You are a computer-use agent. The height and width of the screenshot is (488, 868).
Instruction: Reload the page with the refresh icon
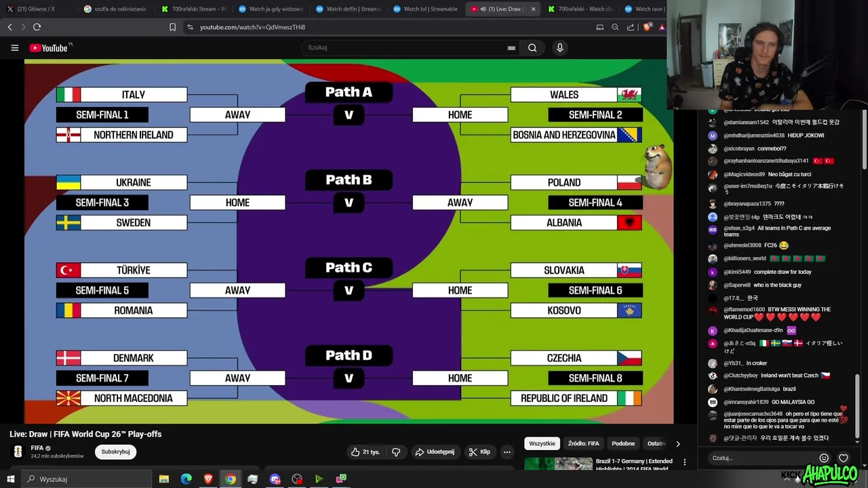tap(37, 27)
